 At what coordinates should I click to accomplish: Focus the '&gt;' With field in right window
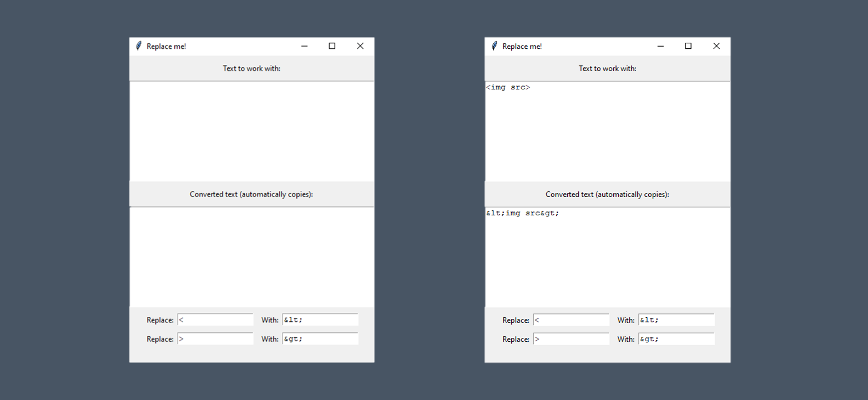(676, 339)
